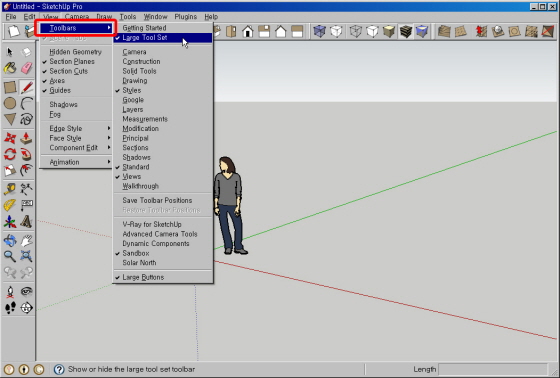Open status bar help question icon
Viewport: 560px width, 378px height.
tap(59, 369)
